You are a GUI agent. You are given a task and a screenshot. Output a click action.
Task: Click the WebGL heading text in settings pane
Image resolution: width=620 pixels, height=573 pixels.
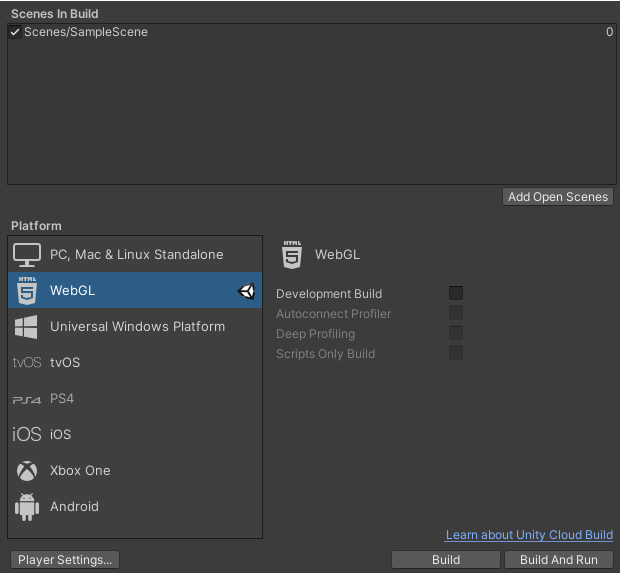pos(337,254)
